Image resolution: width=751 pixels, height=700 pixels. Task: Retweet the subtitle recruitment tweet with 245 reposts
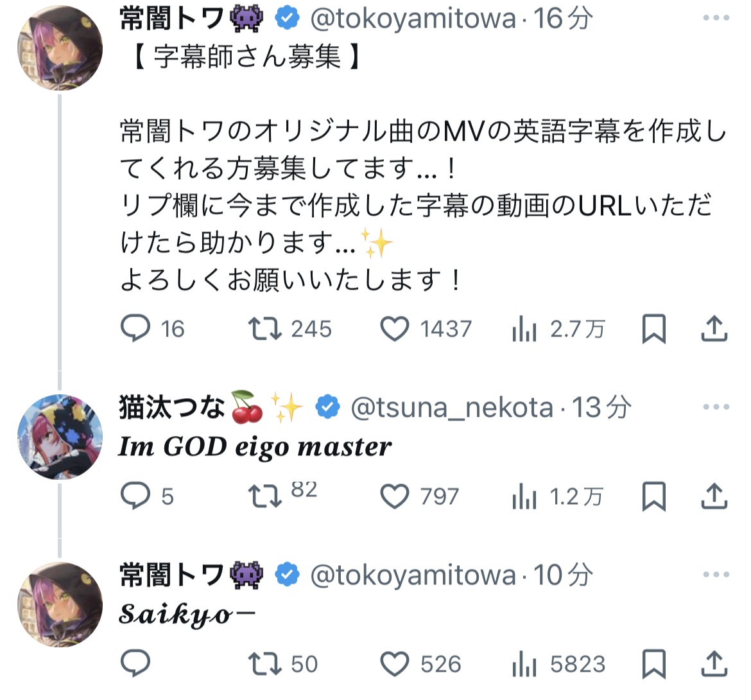tap(264, 329)
